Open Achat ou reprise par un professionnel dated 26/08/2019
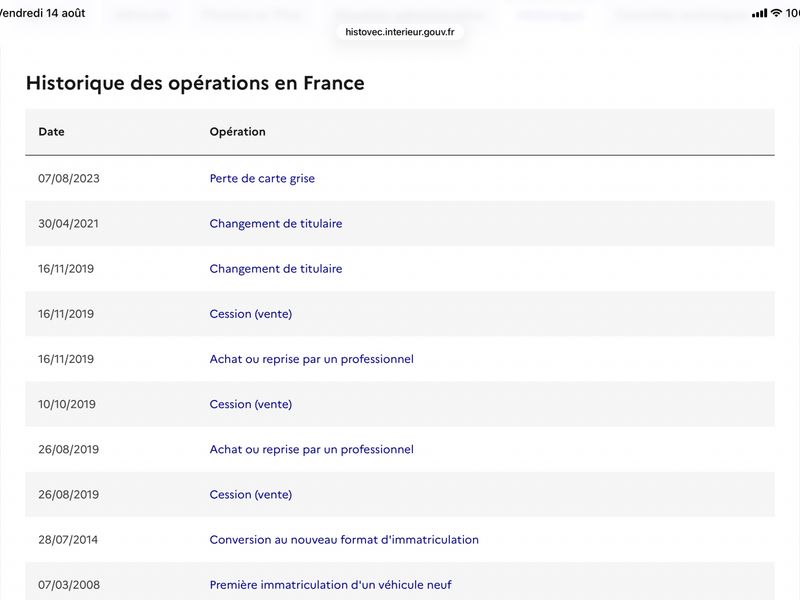Screen dimensions: 800x600 (312, 449)
